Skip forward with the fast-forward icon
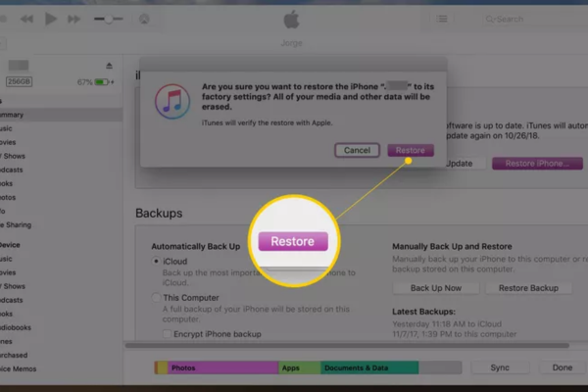 [x=73, y=19]
